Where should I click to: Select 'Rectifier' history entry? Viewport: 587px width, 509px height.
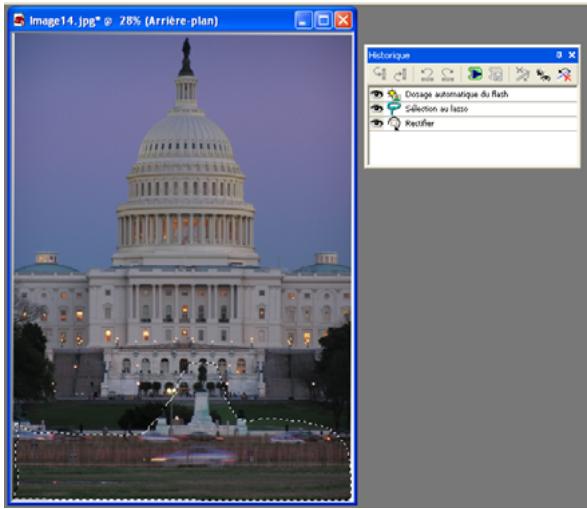(419, 124)
